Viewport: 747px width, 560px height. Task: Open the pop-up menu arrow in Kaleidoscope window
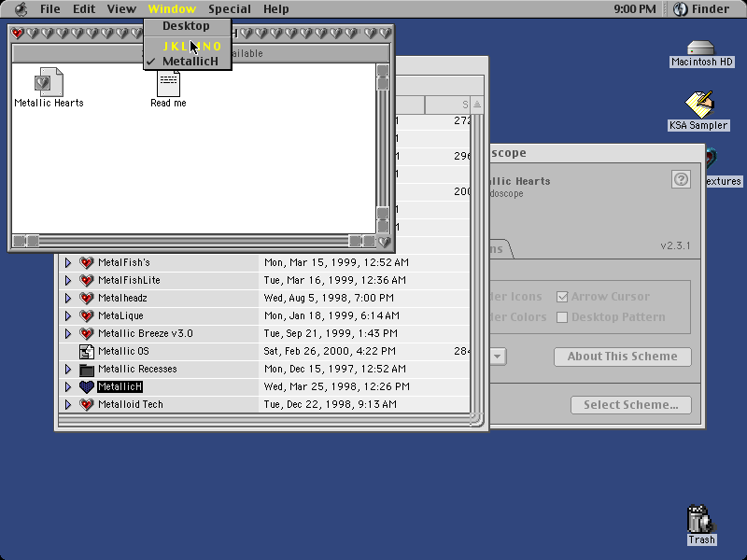point(498,357)
